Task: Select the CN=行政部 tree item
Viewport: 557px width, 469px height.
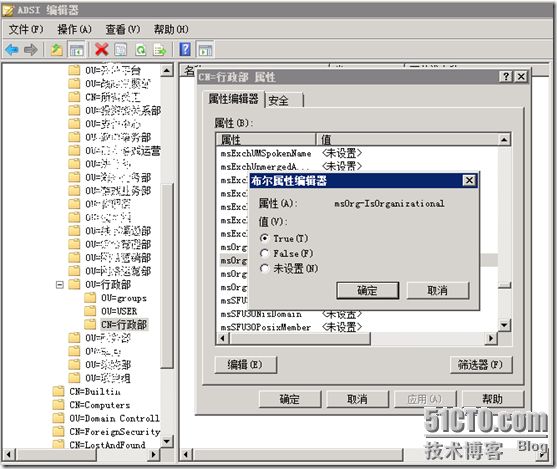Action: point(124,324)
